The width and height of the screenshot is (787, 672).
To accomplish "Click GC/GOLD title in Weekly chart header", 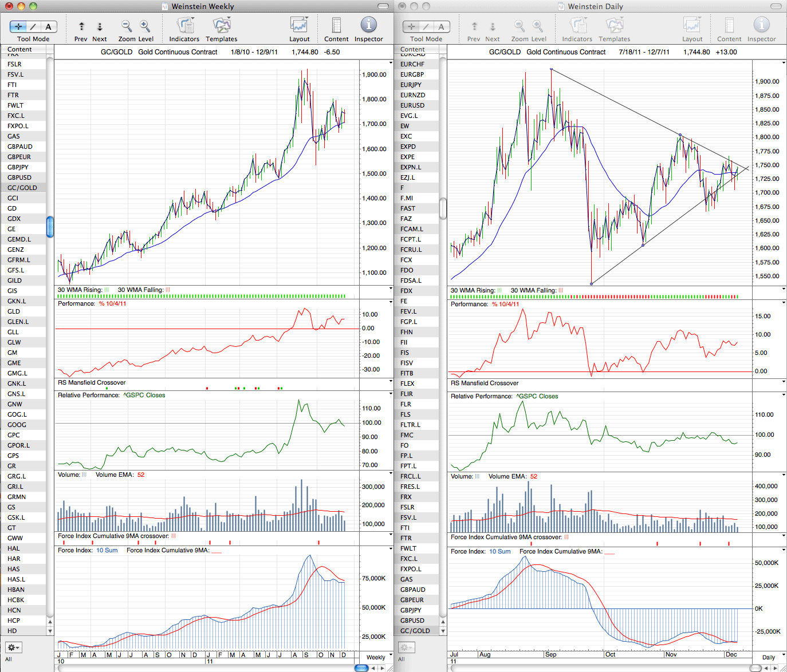I will pos(117,52).
